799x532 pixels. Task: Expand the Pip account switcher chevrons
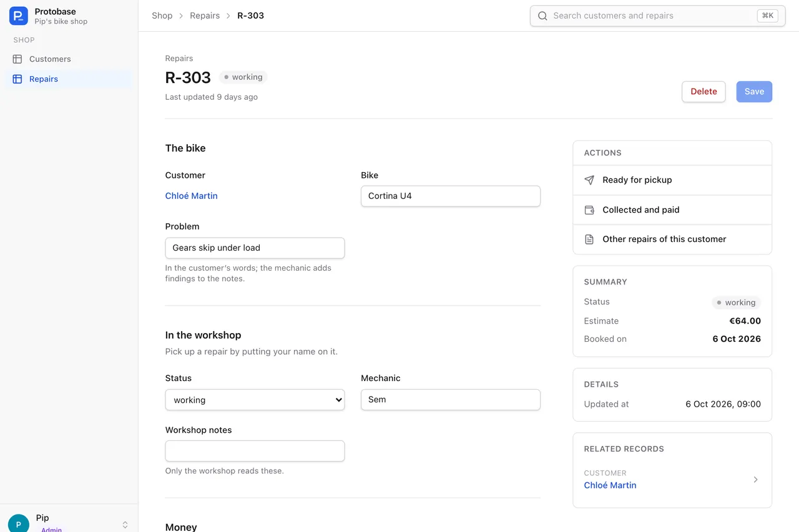pyautogui.click(x=125, y=525)
